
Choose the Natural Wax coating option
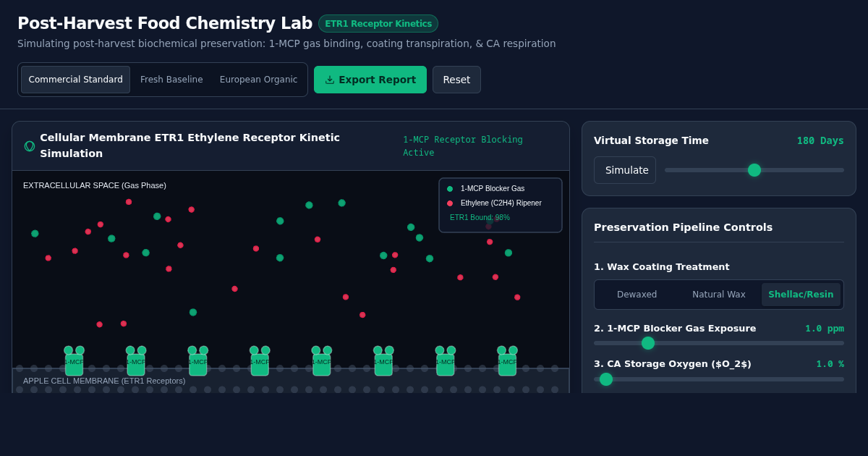click(x=718, y=295)
